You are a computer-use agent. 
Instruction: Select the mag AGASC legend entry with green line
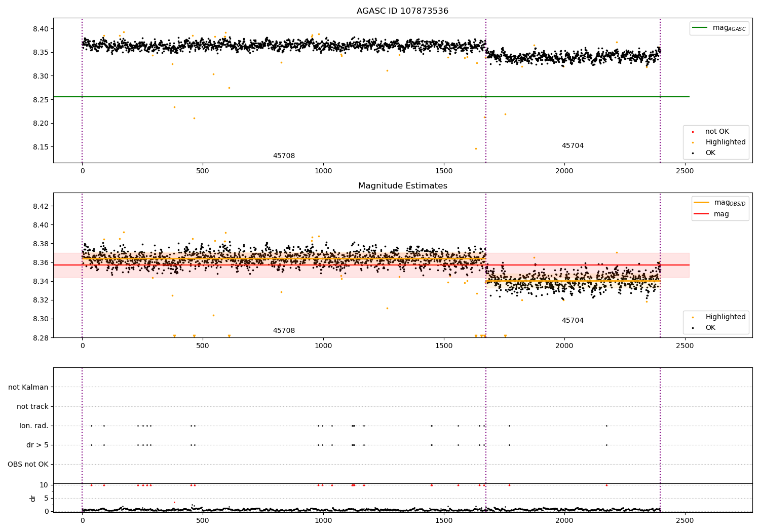tap(719, 28)
